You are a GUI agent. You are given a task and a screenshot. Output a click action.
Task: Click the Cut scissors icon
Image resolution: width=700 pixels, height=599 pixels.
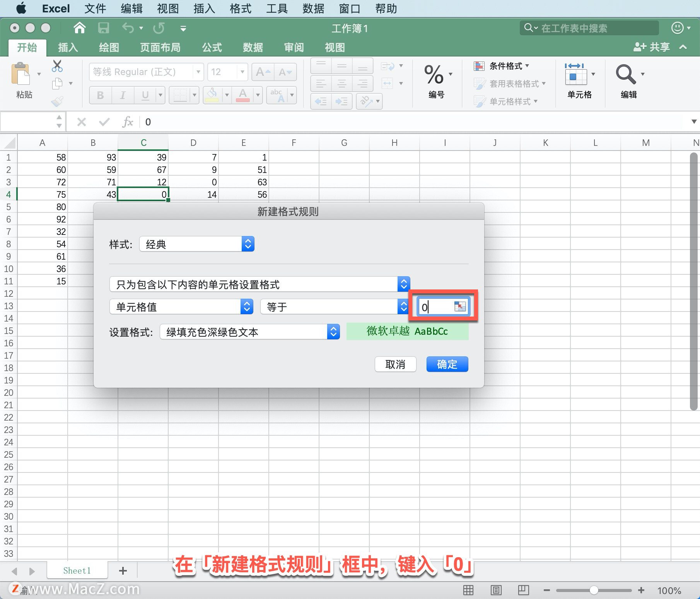pos(57,66)
